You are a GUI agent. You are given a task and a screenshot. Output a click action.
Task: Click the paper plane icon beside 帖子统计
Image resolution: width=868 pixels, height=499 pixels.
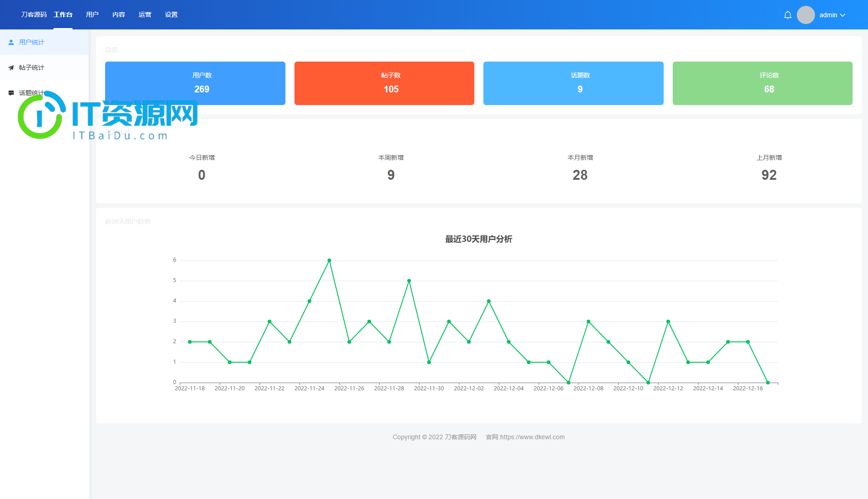[11, 67]
